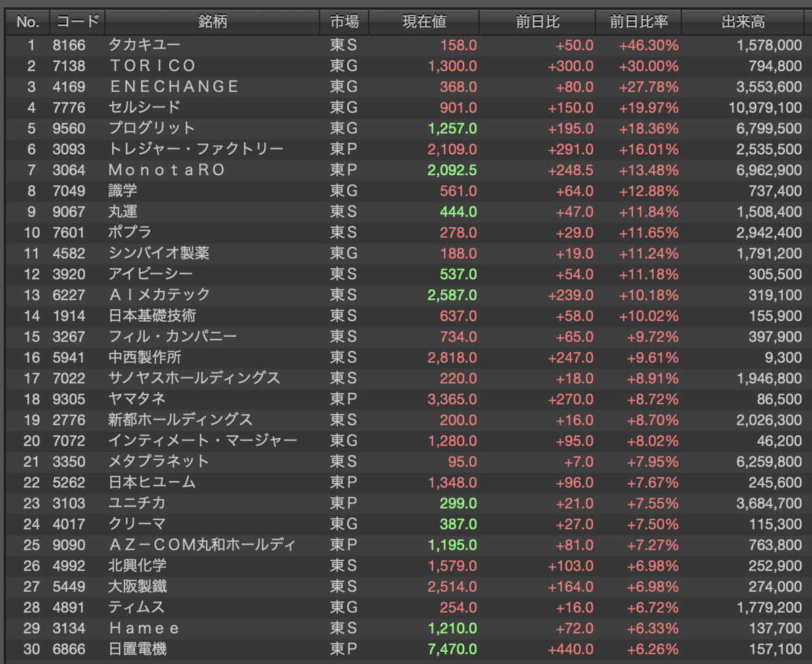Select the 北興化学 stock name
The height and width of the screenshot is (664, 812).
tap(137, 566)
